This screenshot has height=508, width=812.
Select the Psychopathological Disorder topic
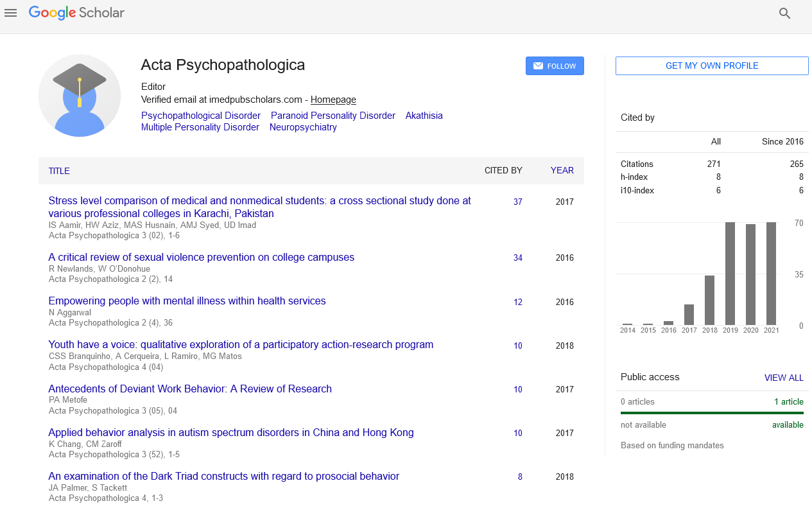201,116
